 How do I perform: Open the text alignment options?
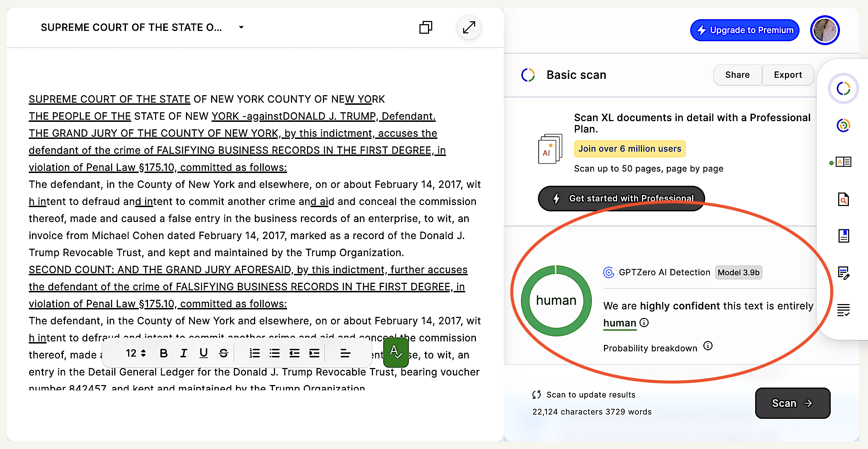pyautogui.click(x=345, y=353)
